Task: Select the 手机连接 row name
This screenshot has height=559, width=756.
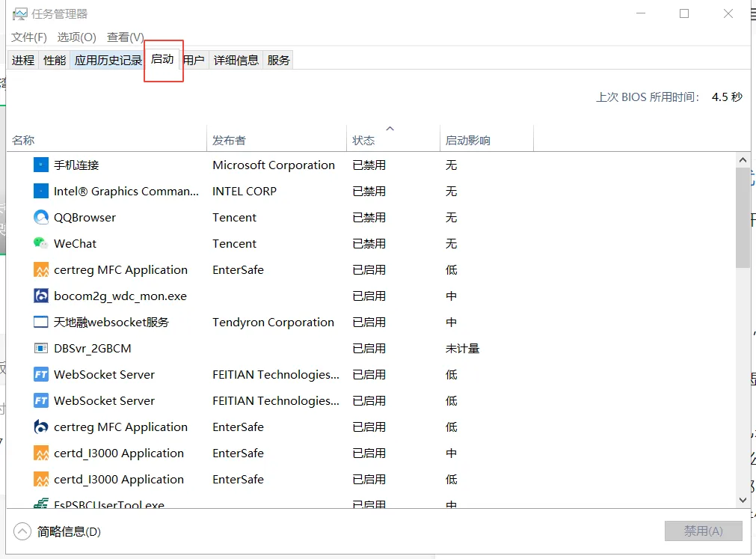Action: tap(76, 165)
